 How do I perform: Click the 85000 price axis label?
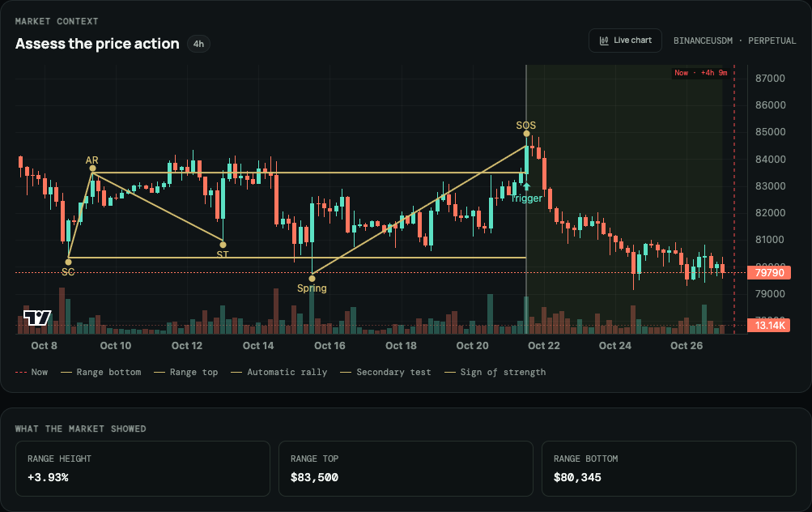tap(770, 131)
